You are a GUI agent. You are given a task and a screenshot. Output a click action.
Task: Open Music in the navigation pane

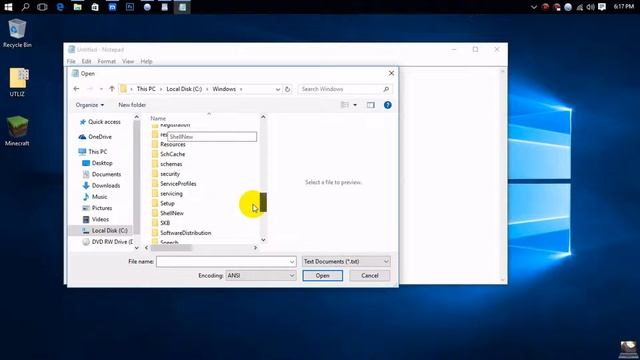(x=95, y=197)
